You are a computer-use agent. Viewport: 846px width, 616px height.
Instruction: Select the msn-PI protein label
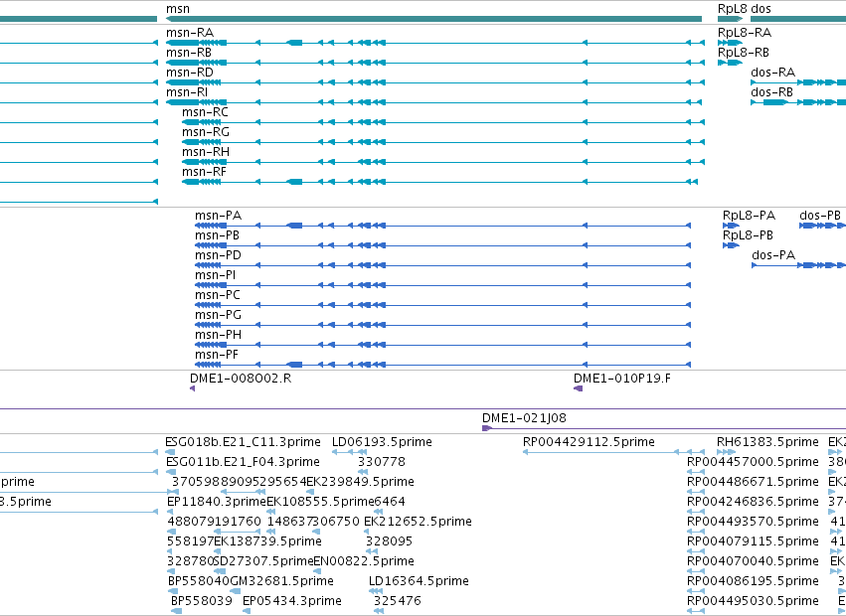click(216, 275)
